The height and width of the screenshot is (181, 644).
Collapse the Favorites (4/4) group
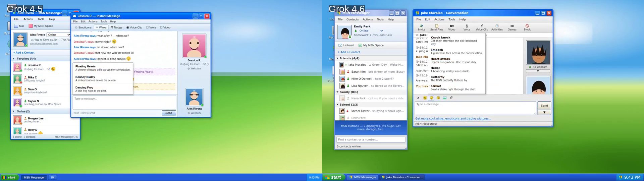point(14,59)
